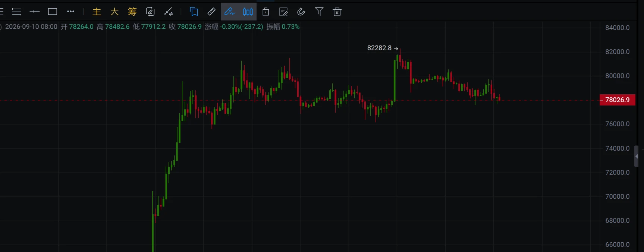This screenshot has width=644, height=252.
Task: Click the 大 indicator button
Action: 114,12
